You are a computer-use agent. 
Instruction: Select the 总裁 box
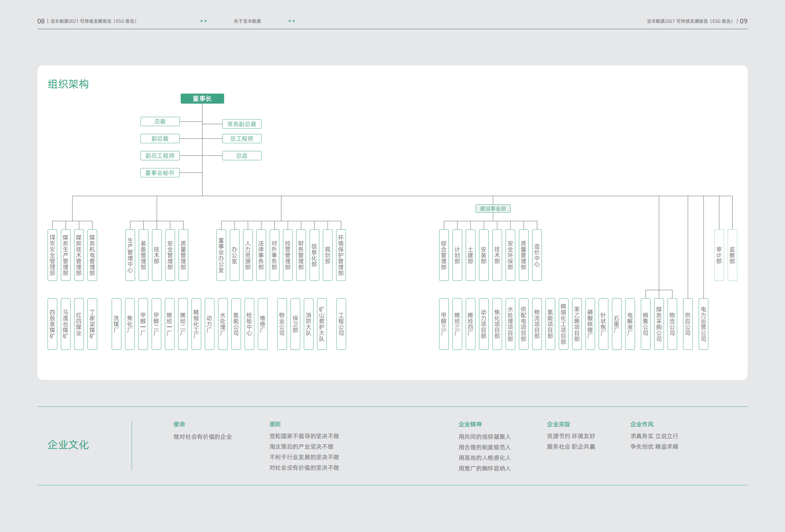[x=160, y=122]
